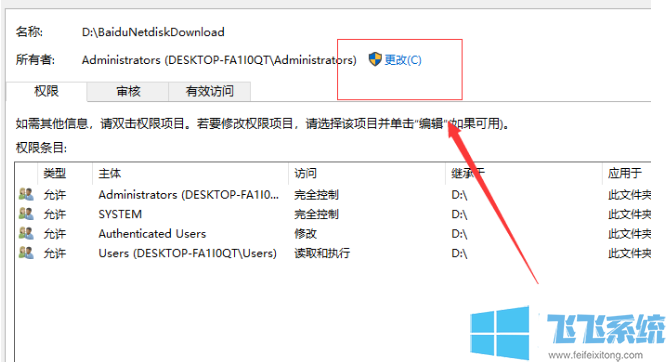
Task: Click the shield icon beside 更改(C)
Action: 375,60
